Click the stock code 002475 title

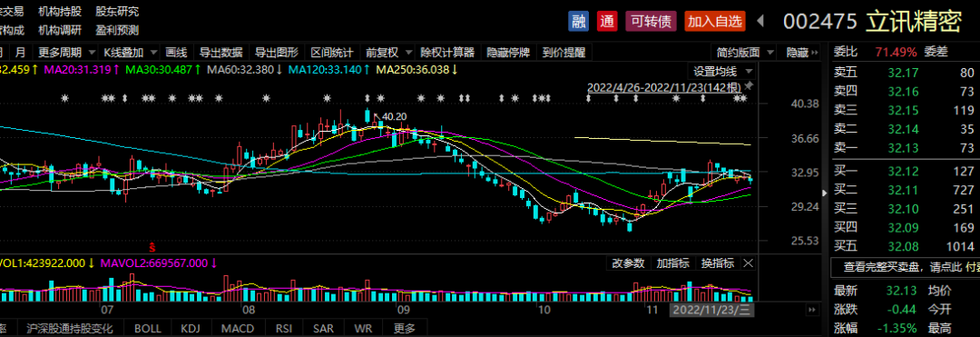pyautogui.click(x=820, y=21)
